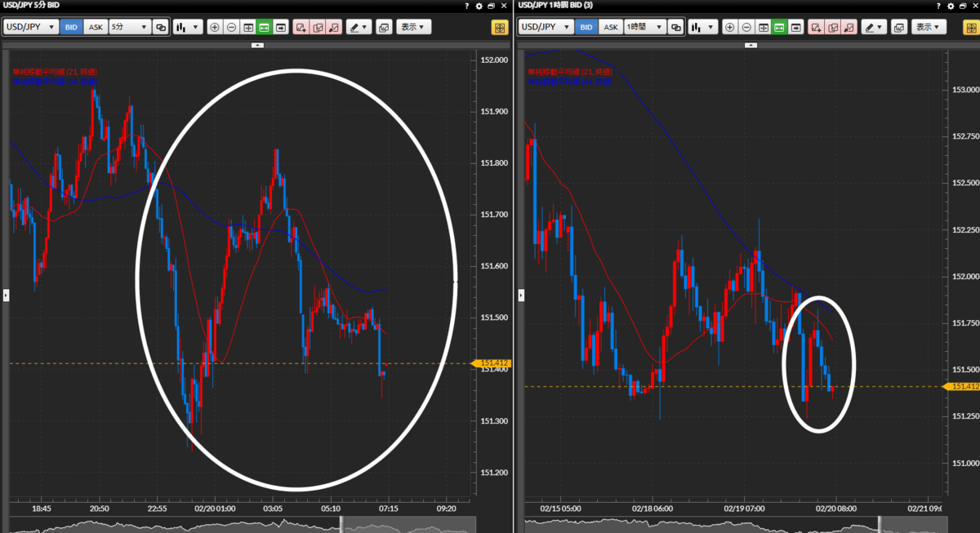Click the grid layout icon in 5分 chart
This screenshot has width=980, height=533.
(247, 27)
